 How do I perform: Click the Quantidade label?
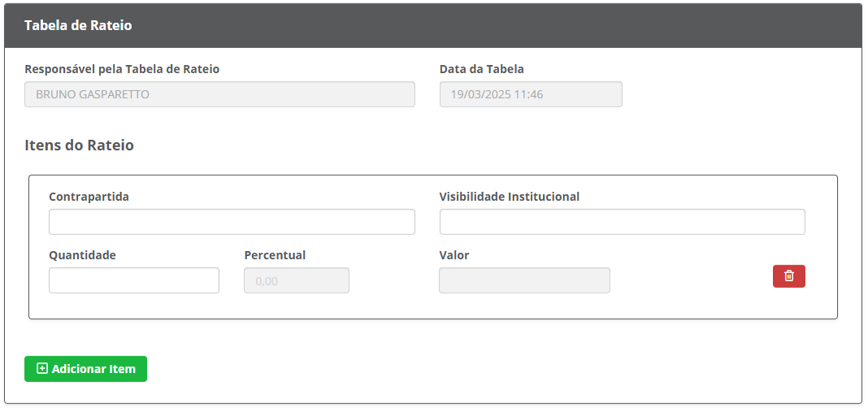82,255
